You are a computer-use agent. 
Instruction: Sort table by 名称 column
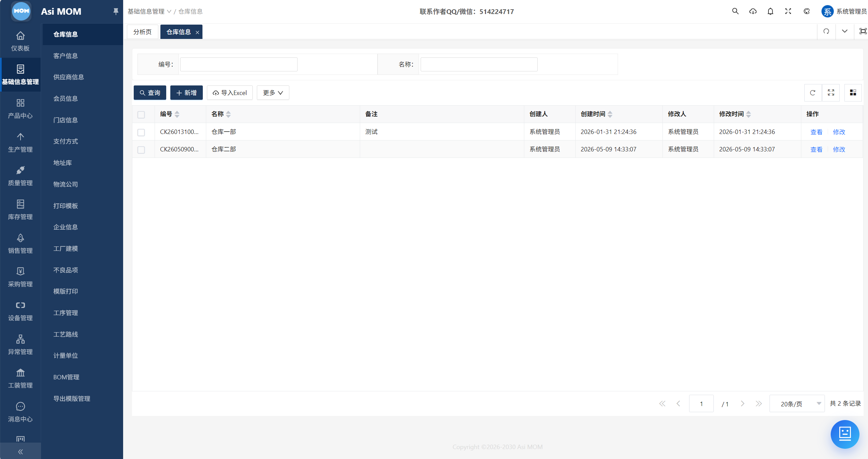coord(228,114)
